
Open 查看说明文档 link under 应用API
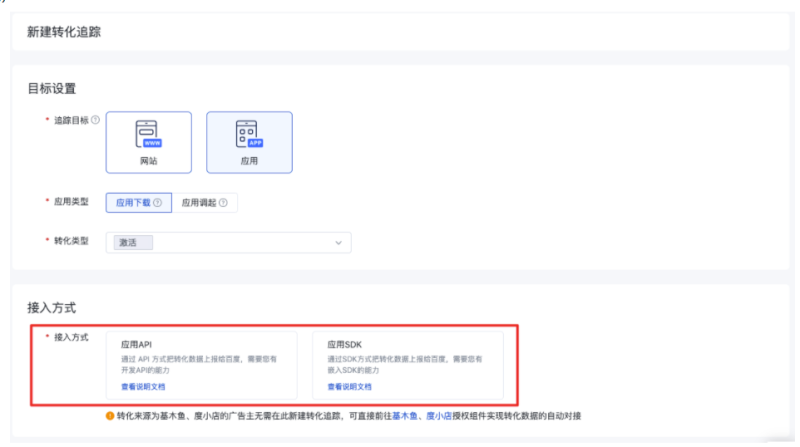pyautogui.click(x=143, y=387)
